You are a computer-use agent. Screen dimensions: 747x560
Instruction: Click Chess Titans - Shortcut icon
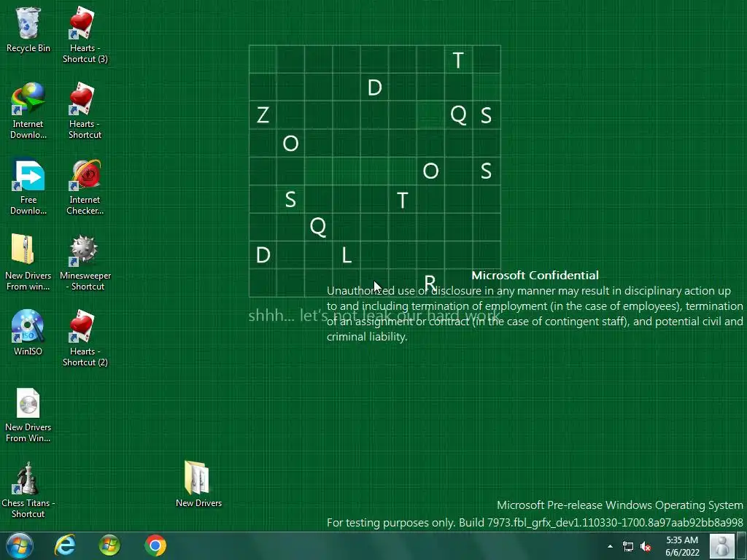tap(28, 490)
